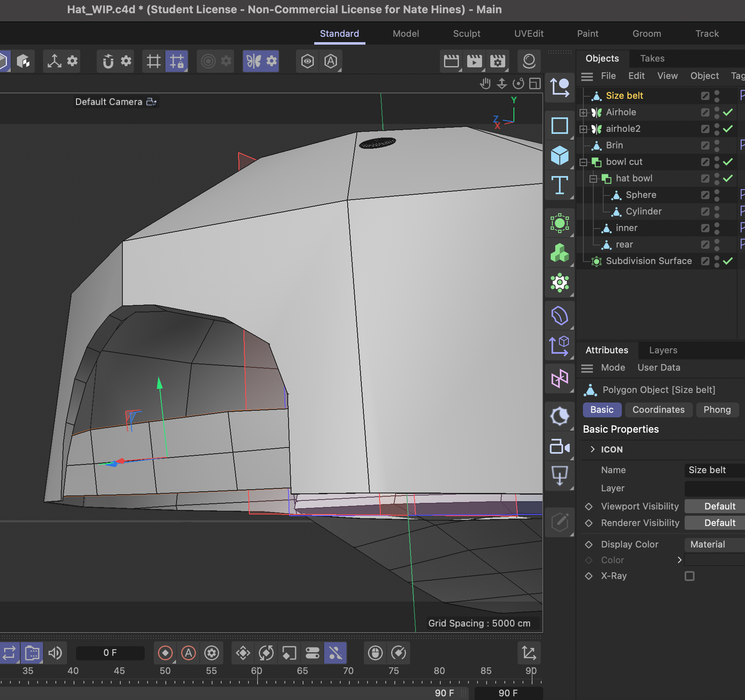Collapse the bowl cut hierarchy

tap(583, 162)
